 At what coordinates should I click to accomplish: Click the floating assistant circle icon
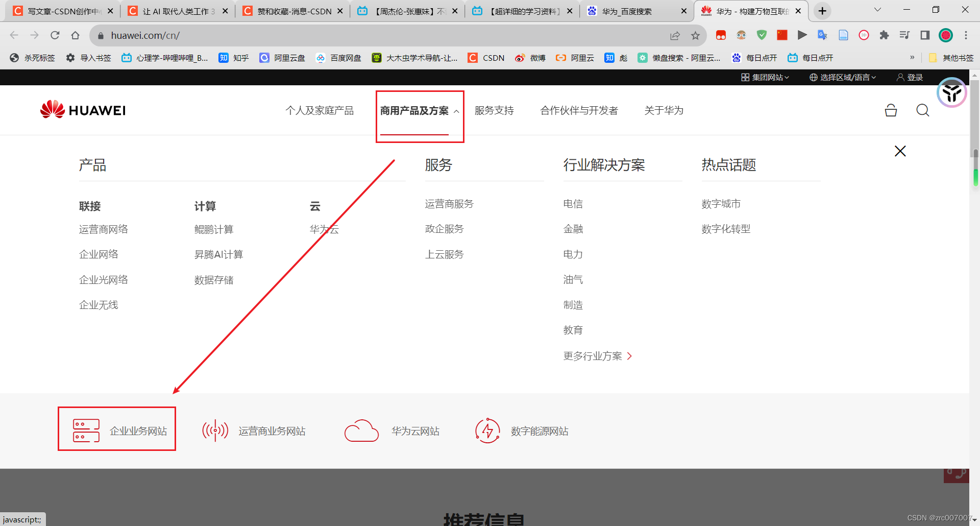(952, 92)
